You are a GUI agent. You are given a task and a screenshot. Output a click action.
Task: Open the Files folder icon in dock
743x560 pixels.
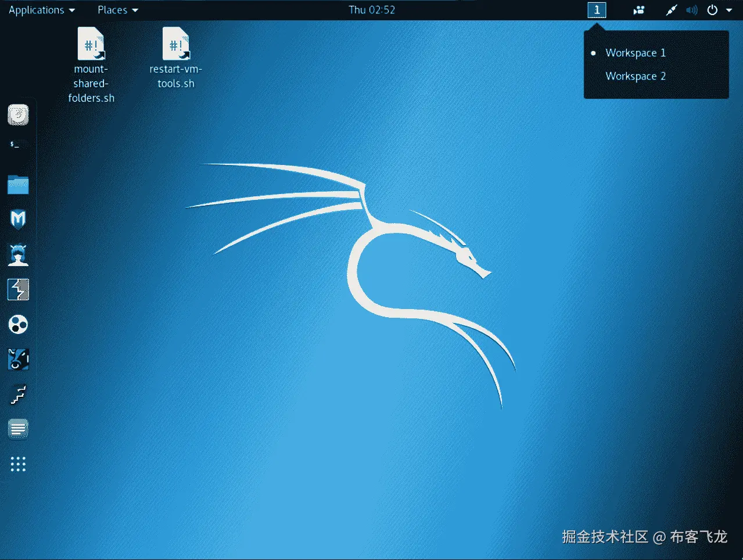click(18, 185)
